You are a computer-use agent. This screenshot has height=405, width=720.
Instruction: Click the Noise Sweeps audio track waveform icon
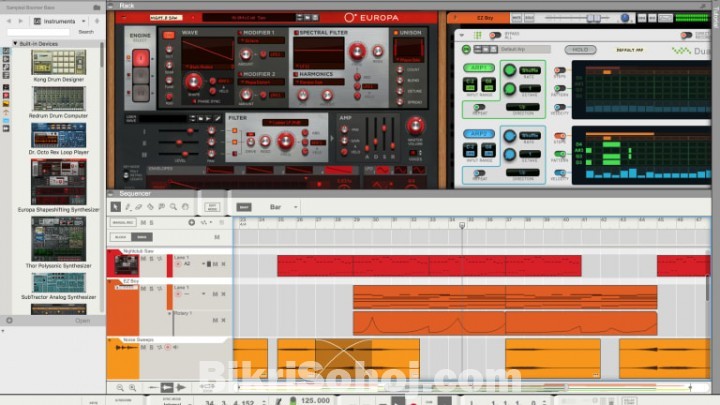click(126, 348)
